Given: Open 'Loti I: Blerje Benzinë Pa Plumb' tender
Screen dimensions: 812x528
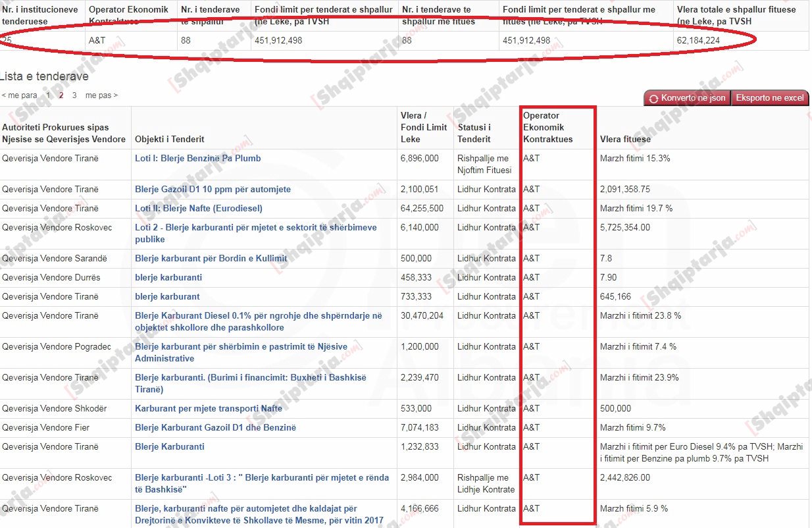Looking at the screenshot, I should pyautogui.click(x=197, y=158).
